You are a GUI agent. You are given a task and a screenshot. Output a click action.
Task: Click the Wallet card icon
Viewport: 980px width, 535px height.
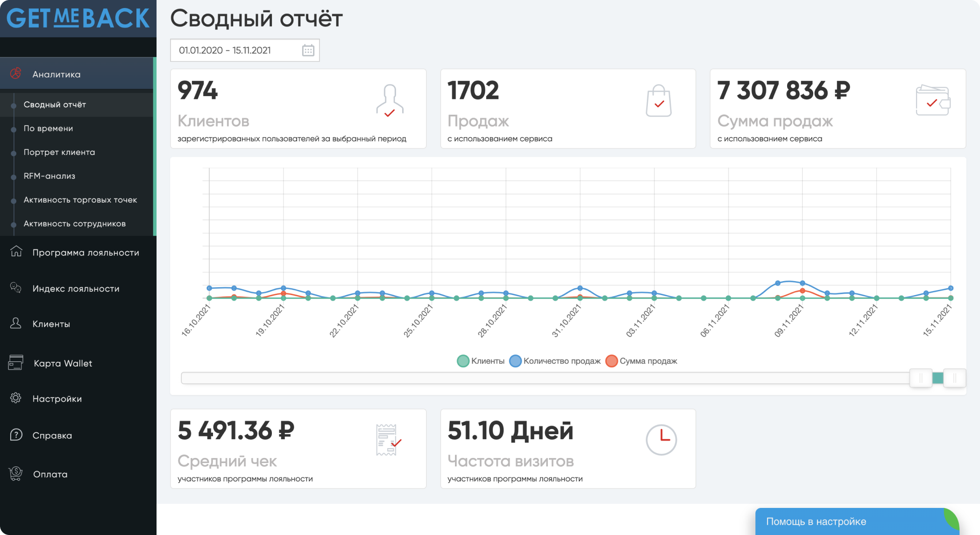coord(16,362)
